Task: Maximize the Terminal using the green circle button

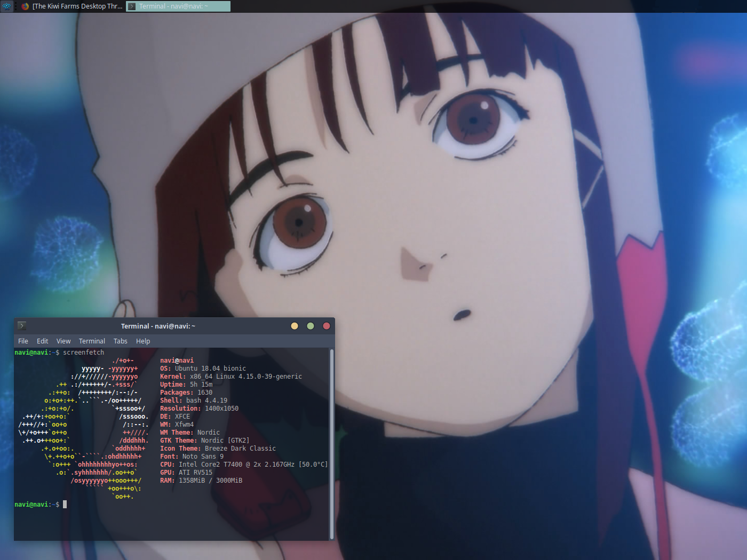Action: 311,326
